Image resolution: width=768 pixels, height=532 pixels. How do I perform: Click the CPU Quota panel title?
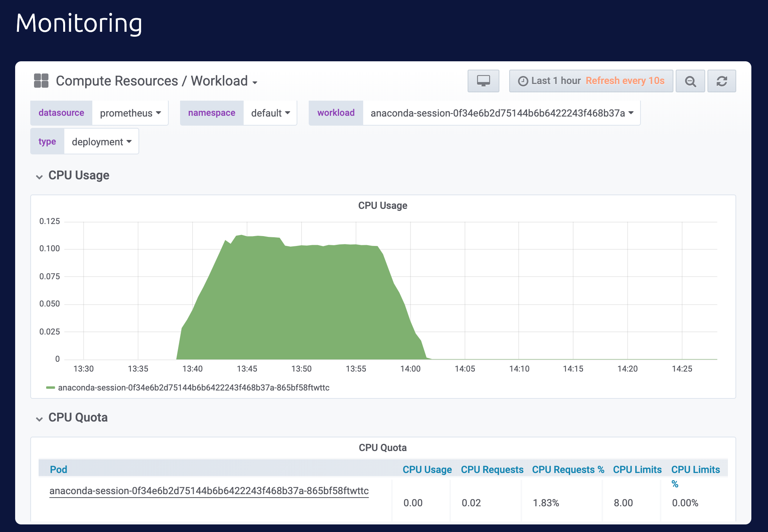382,448
